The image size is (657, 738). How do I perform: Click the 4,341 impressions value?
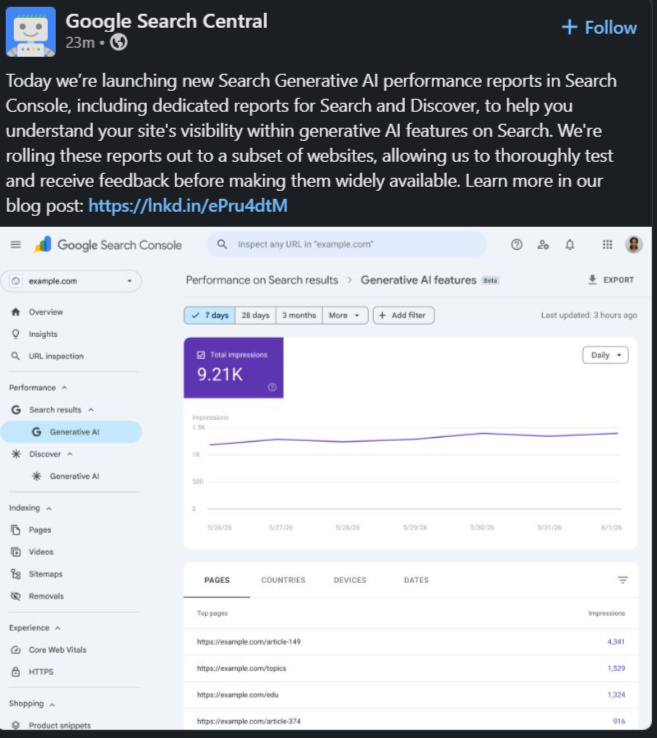616,642
